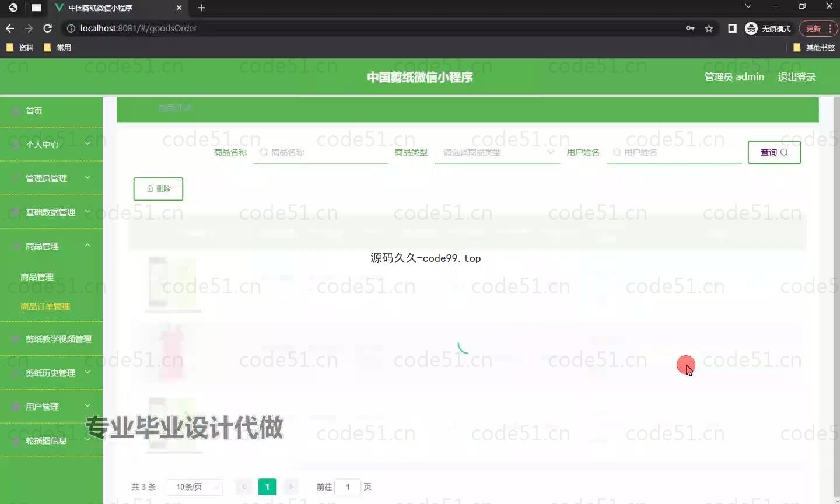Select 商品订单管理 submenu item
Screen dimensions: 840x504
45,306
